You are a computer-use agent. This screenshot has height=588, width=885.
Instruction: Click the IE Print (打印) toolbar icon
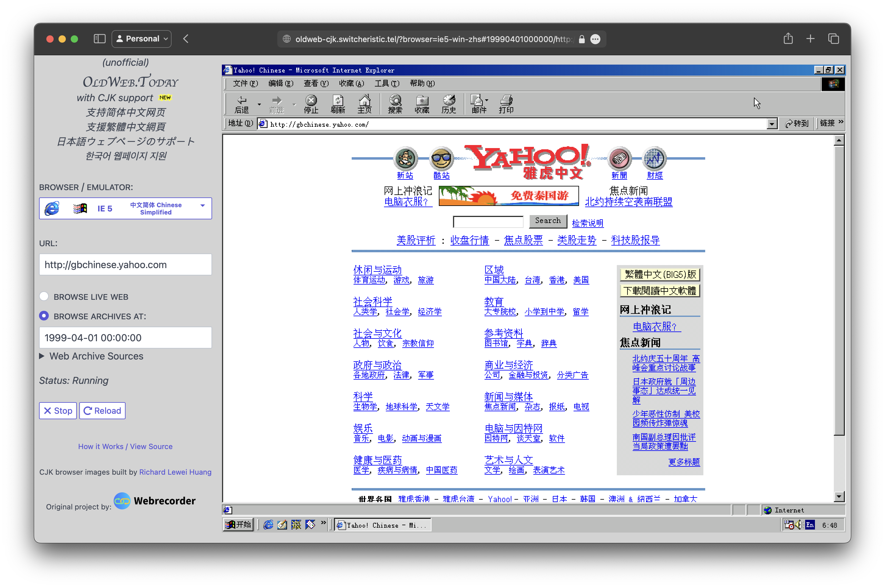tap(506, 103)
